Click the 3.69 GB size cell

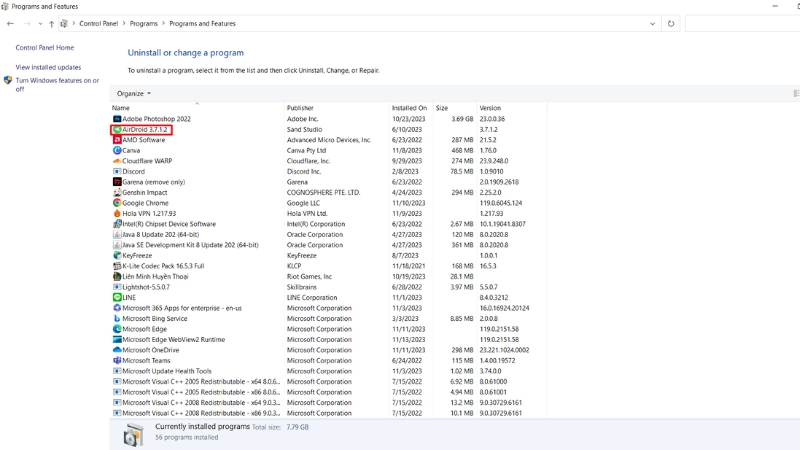(x=462, y=119)
